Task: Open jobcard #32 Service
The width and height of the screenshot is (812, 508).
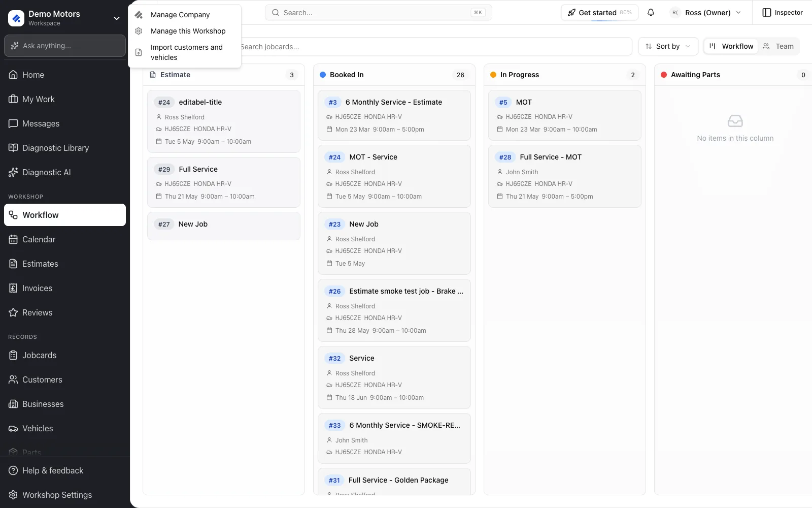Action: (x=394, y=377)
